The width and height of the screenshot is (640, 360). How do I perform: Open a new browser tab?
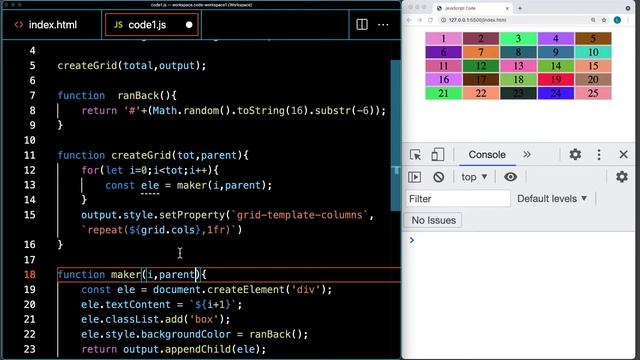[x=520, y=8]
